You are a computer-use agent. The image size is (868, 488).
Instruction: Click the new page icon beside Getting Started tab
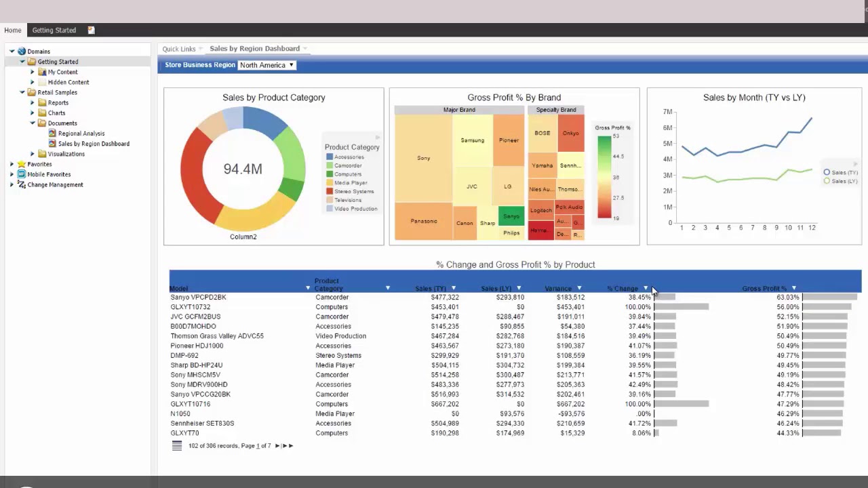tap(92, 30)
